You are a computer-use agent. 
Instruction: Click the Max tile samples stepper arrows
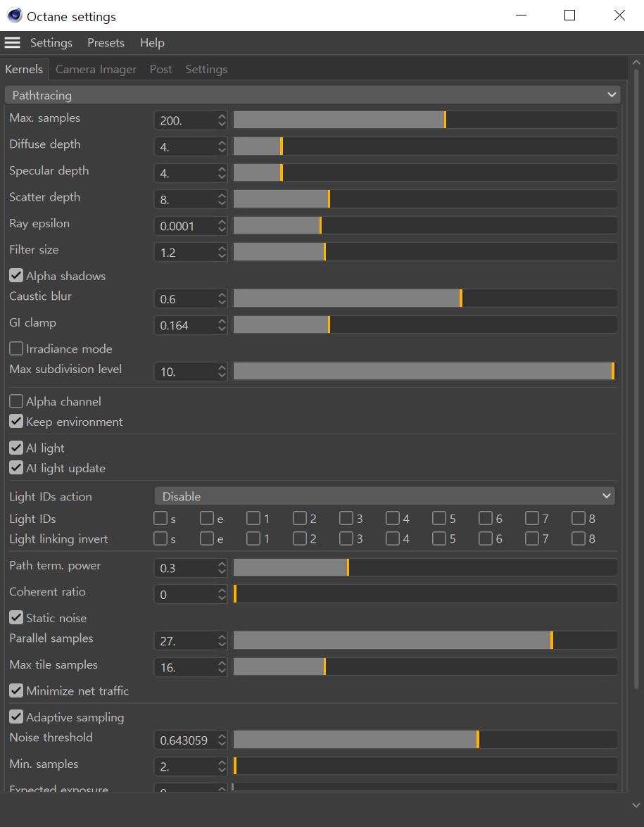click(222, 667)
